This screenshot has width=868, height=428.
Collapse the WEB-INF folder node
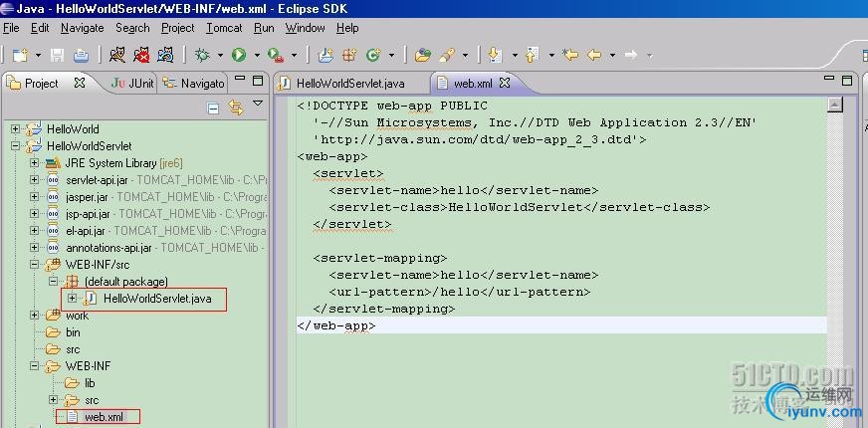click(x=34, y=366)
